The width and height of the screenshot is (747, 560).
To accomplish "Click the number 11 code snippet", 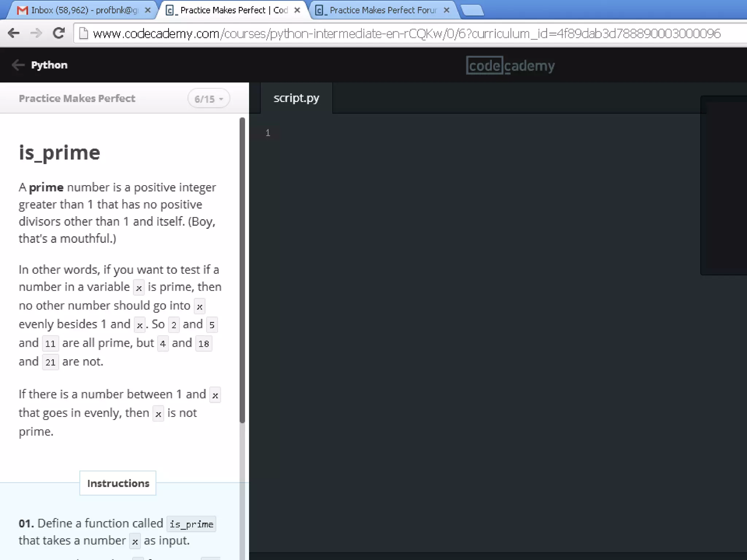I will [x=50, y=343].
